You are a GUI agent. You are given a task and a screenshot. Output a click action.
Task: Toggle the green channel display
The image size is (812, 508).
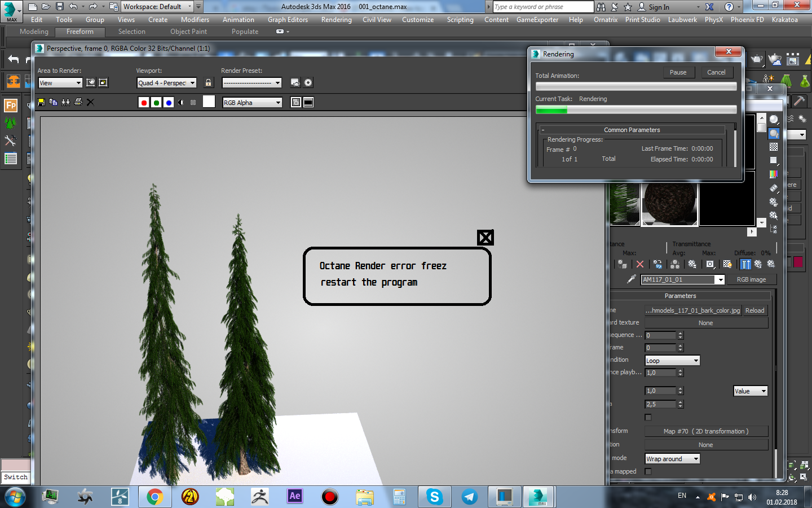pos(156,102)
